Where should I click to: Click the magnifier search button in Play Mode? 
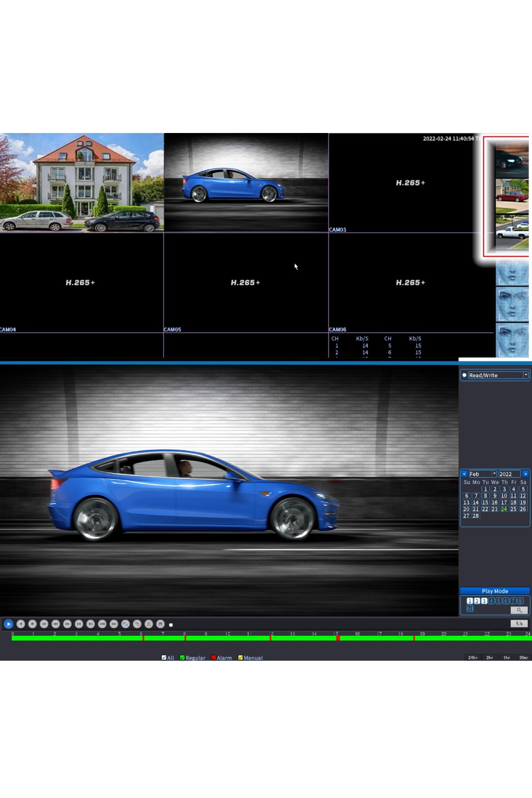[x=519, y=610]
